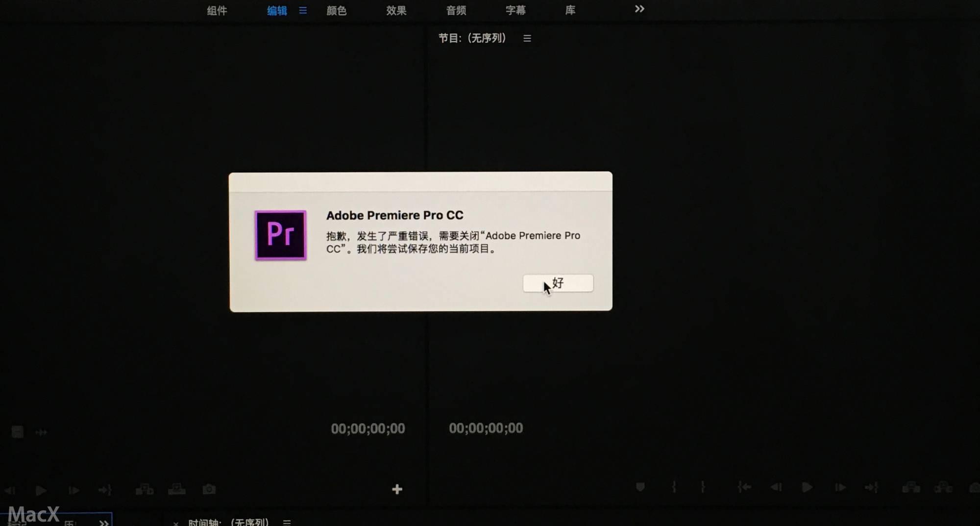Expand bottom-left panel tab overflow chevrons
Image resolution: width=980 pixels, height=526 pixels.
pyautogui.click(x=104, y=523)
